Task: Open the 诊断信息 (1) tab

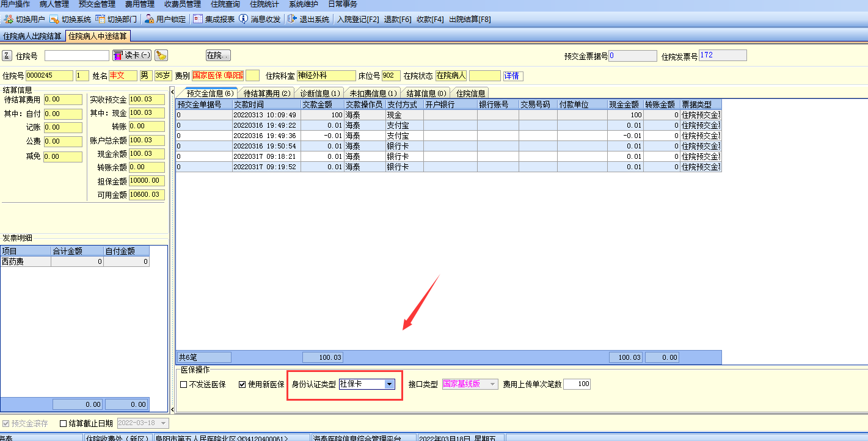Action: (x=320, y=93)
